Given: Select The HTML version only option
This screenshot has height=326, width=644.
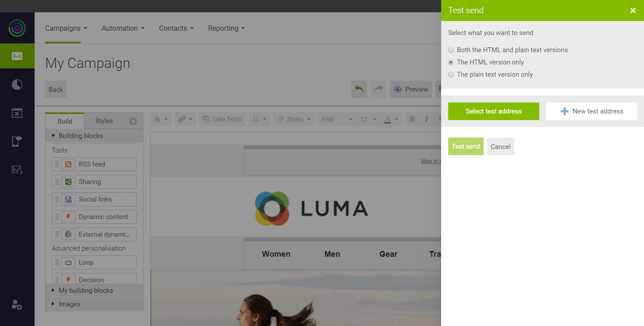Looking at the screenshot, I should [451, 62].
